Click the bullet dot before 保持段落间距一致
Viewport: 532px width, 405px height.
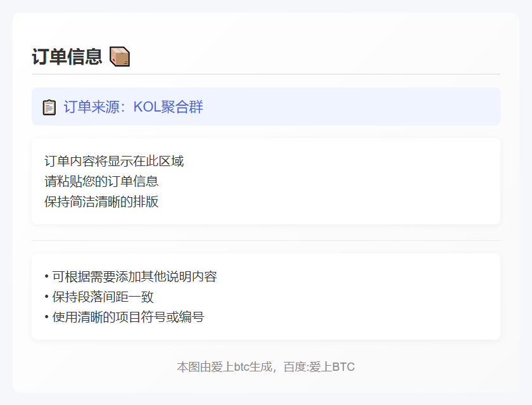tap(47, 297)
